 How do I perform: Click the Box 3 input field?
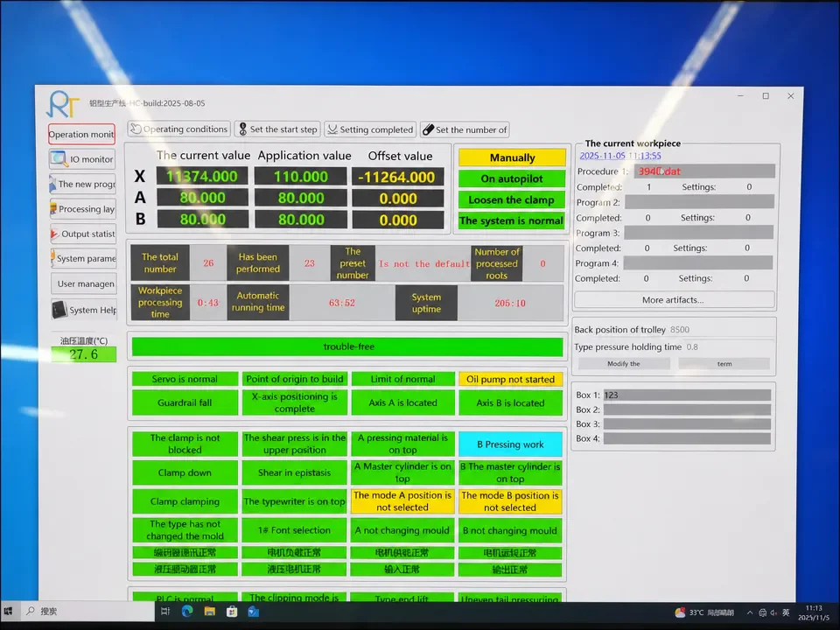tap(687, 424)
